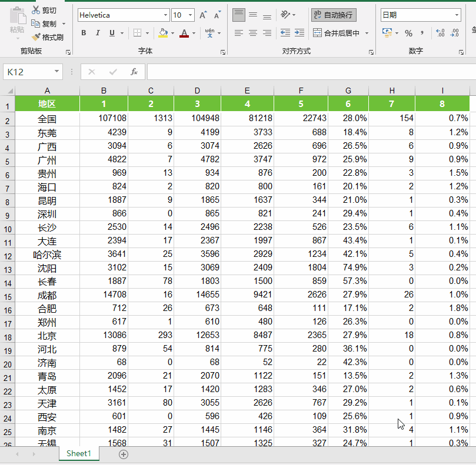The height and width of the screenshot is (465, 476).
Task: Click the 全国 row label cell
Action: point(47,119)
